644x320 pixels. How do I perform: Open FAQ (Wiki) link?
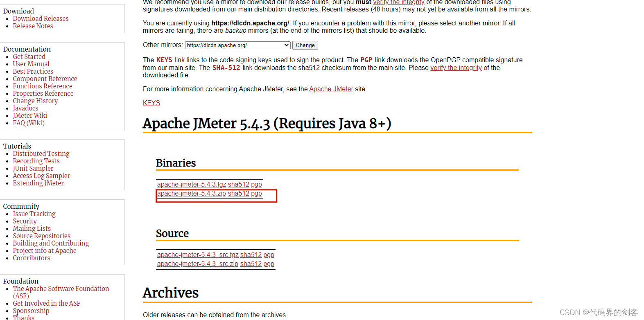[x=29, y=123]
